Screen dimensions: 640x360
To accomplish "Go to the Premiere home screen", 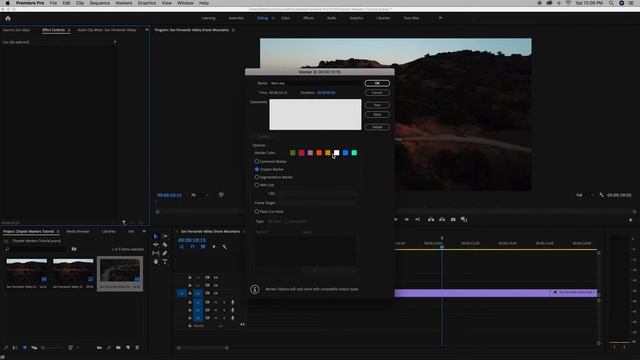I will tap(8, 18).
